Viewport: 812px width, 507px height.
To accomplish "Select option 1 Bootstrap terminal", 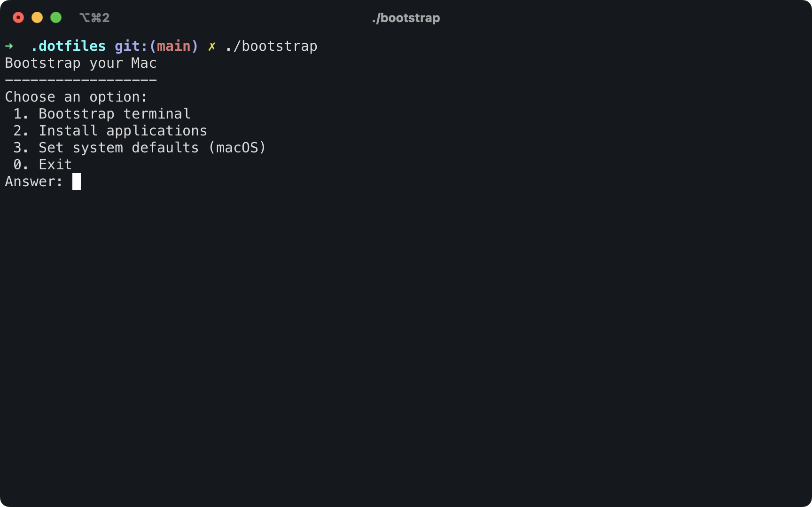I will point(102,114).
